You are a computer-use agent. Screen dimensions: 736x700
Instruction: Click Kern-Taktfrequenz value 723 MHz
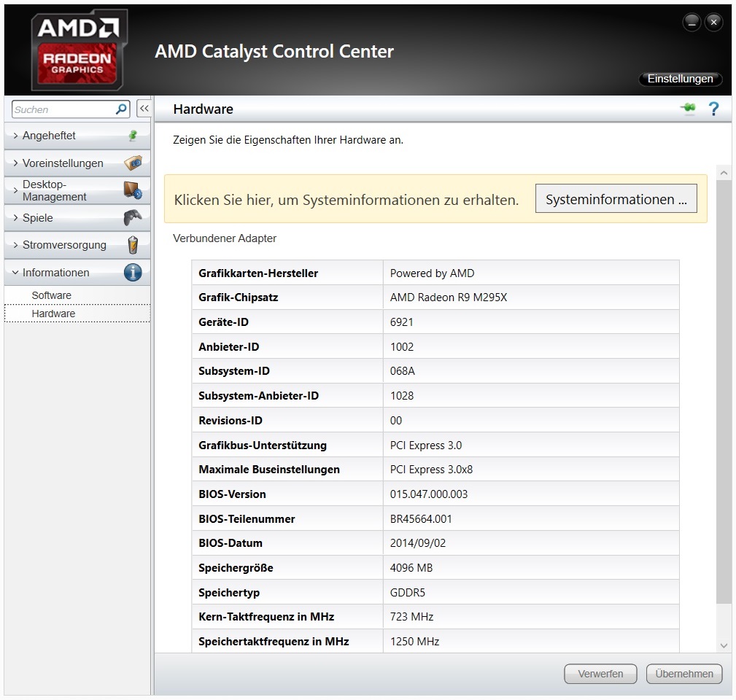(x=411, y=616)
